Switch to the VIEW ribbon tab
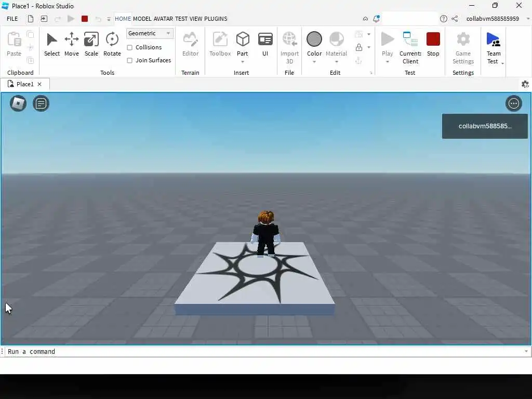 coord(196,19)
